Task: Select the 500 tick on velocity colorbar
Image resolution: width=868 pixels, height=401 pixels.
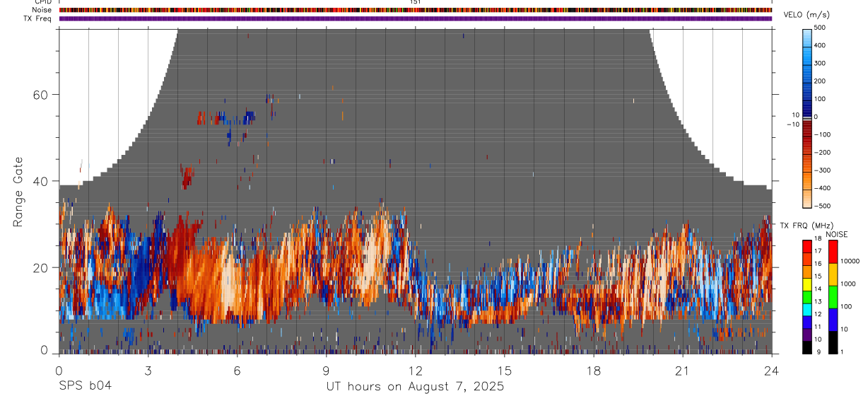Action: (821, 28)
